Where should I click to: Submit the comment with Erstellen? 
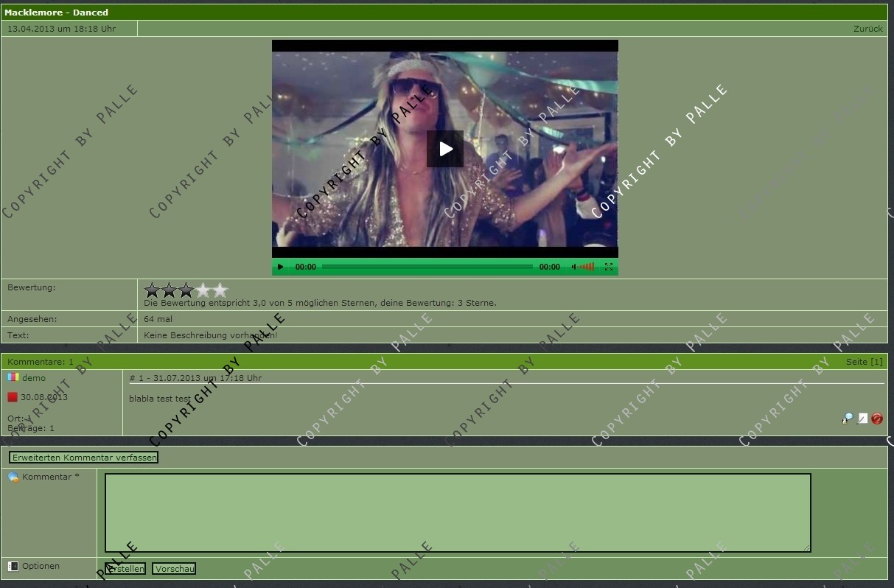[x=125, y=569]
